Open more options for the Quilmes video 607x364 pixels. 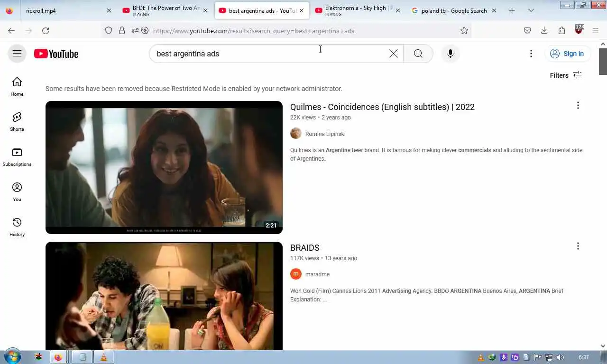(578, 105)
